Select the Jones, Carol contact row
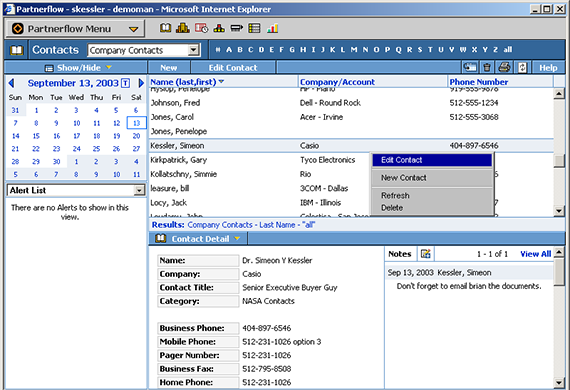 coord(351,117)
